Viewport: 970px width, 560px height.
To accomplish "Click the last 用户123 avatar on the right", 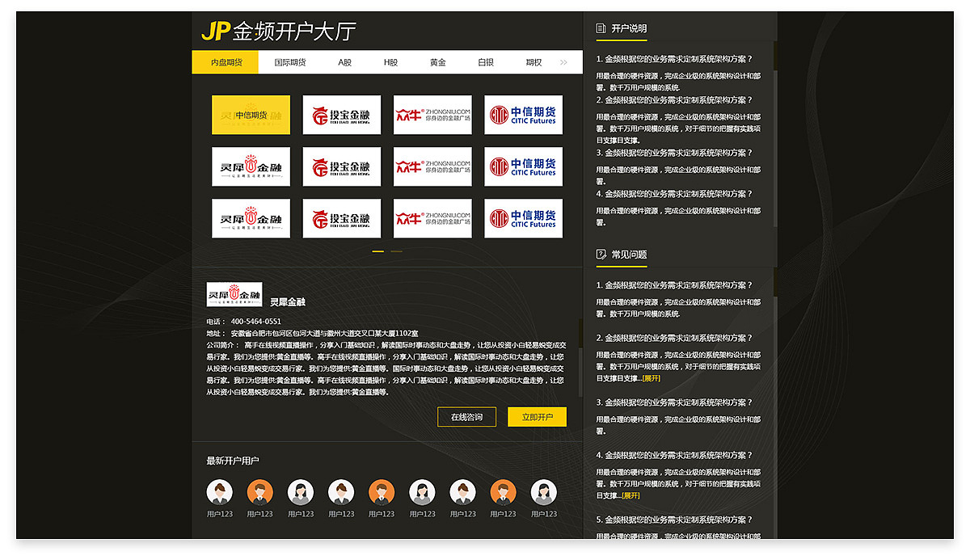I will point(543,491).
